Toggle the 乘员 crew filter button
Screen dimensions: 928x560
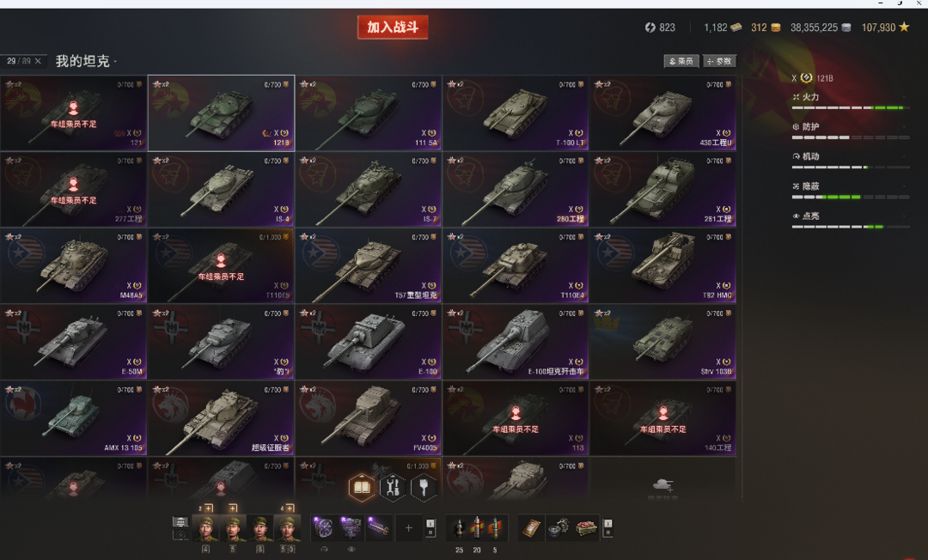click(x=681, y=61)
